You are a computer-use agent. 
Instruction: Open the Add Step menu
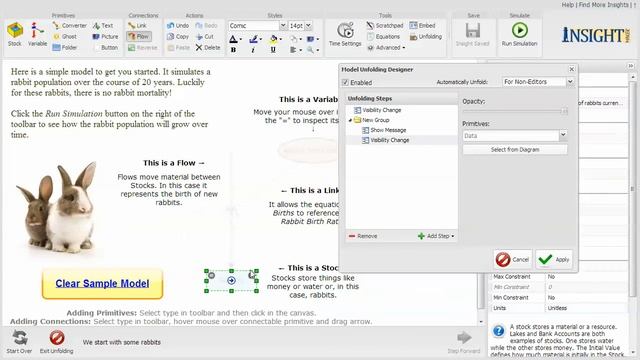436,236
